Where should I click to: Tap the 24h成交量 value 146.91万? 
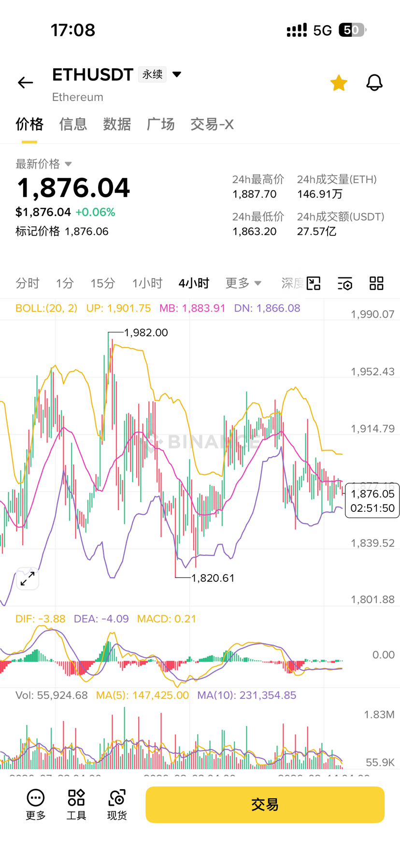[x=320, y=194]
